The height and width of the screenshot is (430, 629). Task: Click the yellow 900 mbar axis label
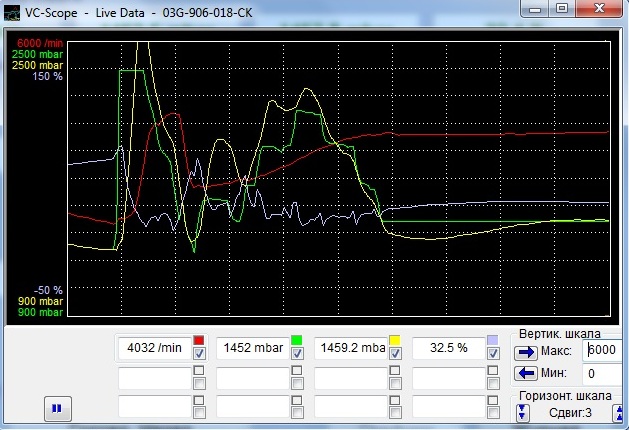coord(40,301)
